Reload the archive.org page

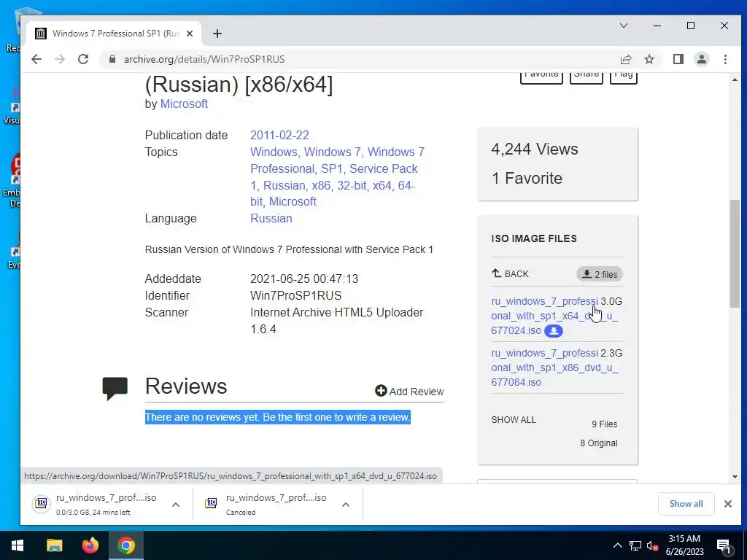click(83, 59)
